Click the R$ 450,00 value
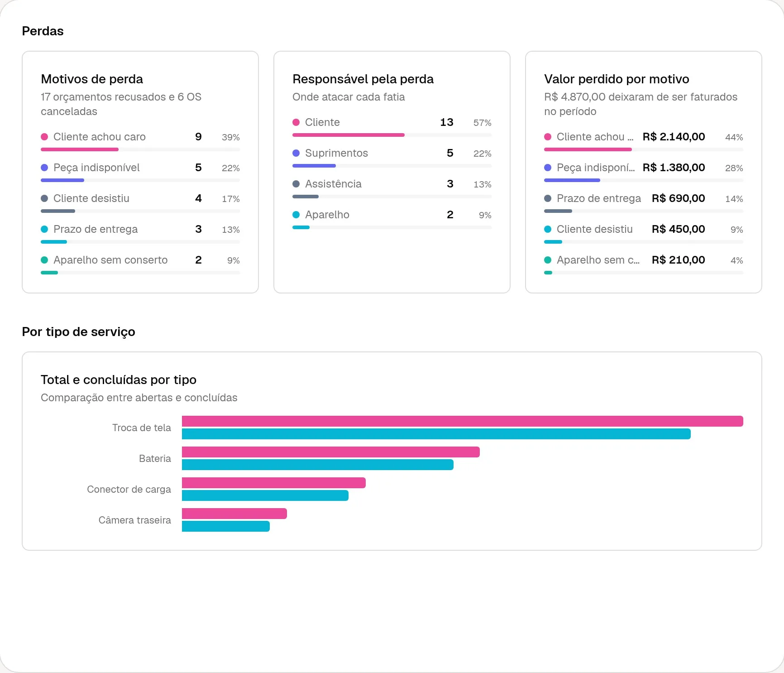 [x=678, y=229]
